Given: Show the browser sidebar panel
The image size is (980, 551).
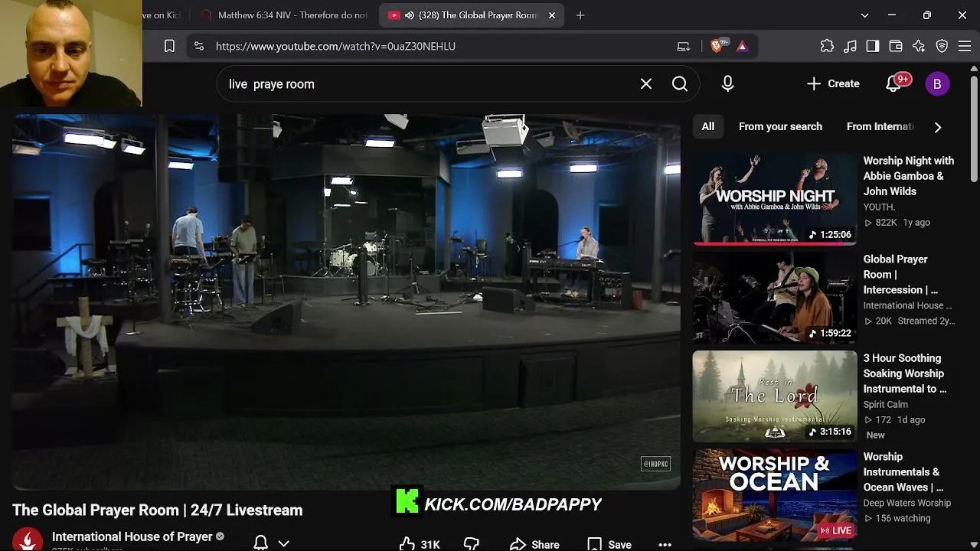Looking at the screenshot, I should (873, 46).
